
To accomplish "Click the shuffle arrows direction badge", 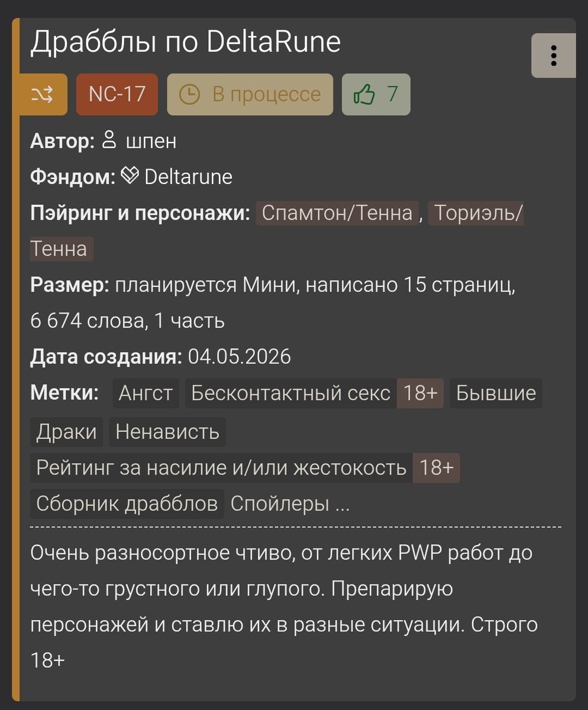I will 44,94.
